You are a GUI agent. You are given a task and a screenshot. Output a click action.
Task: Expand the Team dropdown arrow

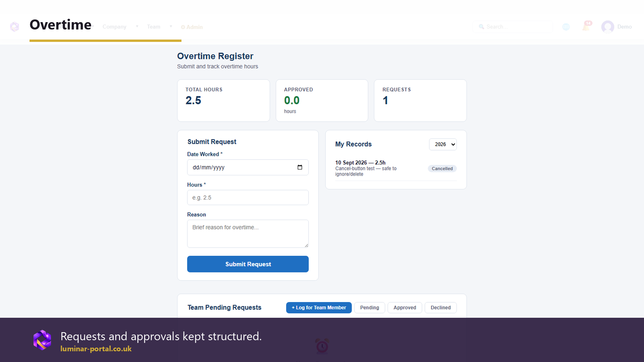pyautogui.click(x=171, y=26)
